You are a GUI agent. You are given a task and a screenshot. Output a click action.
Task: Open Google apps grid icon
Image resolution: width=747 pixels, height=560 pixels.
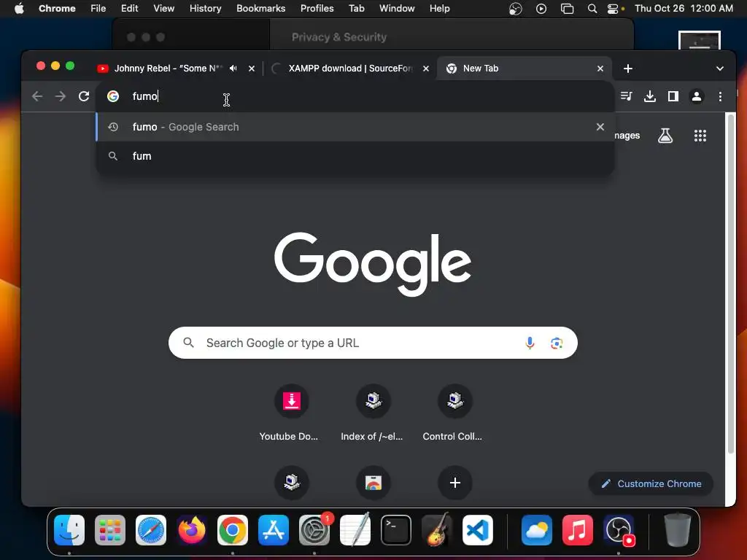(700, 136)
